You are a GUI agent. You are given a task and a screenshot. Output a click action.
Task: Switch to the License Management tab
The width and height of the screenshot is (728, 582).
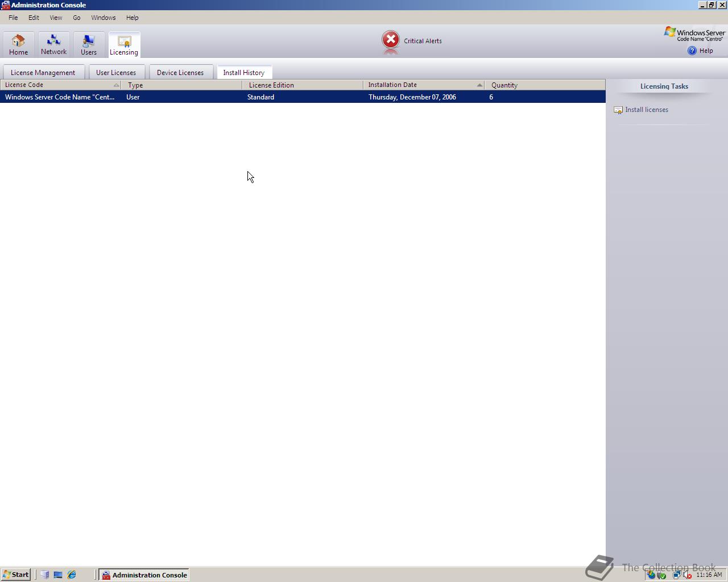point(43,73)
